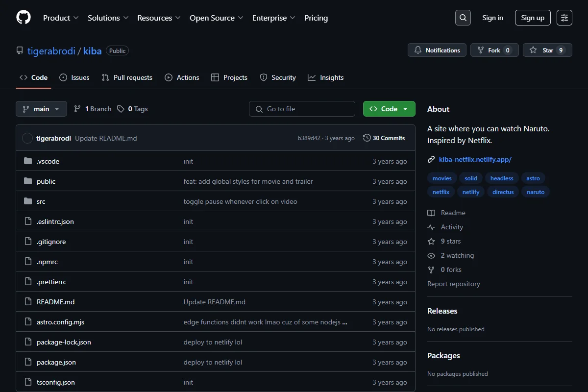The height and width of the screenshot is (392, 588).
Task: Star the kiba repository
Action: click(547, 50)
